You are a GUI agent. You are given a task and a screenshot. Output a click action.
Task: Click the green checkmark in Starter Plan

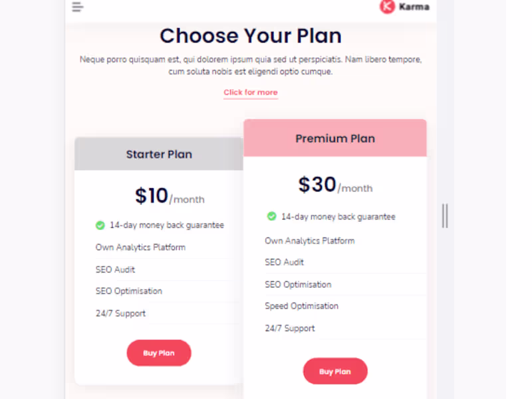pyautogui.click(x=100, y=225)
